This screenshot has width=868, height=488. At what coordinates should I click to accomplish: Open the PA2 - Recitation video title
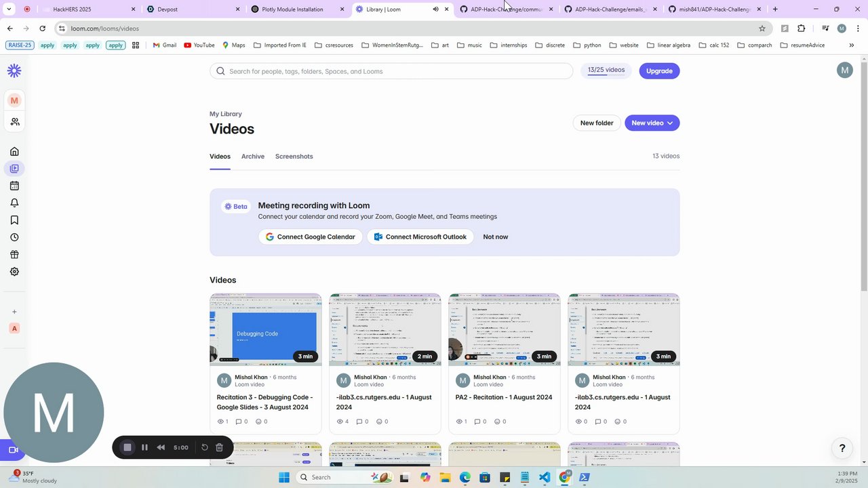(504, 397)
